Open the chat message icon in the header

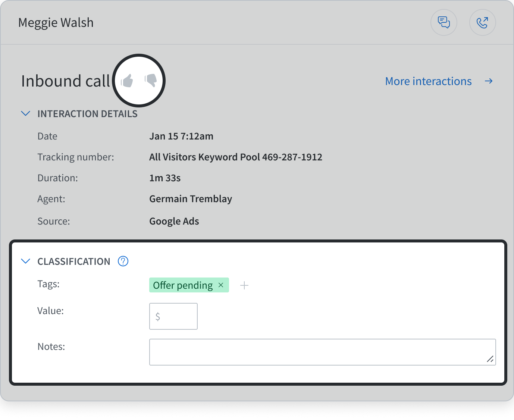444,22
